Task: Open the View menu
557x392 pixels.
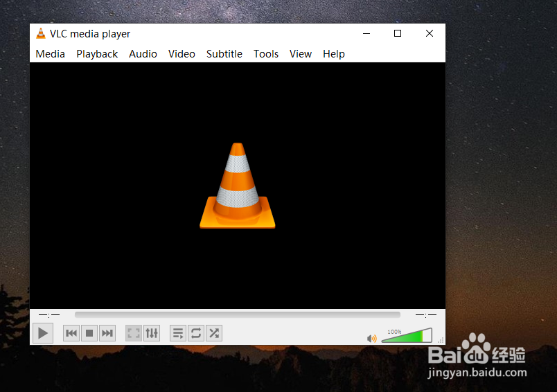Action: 301,54
